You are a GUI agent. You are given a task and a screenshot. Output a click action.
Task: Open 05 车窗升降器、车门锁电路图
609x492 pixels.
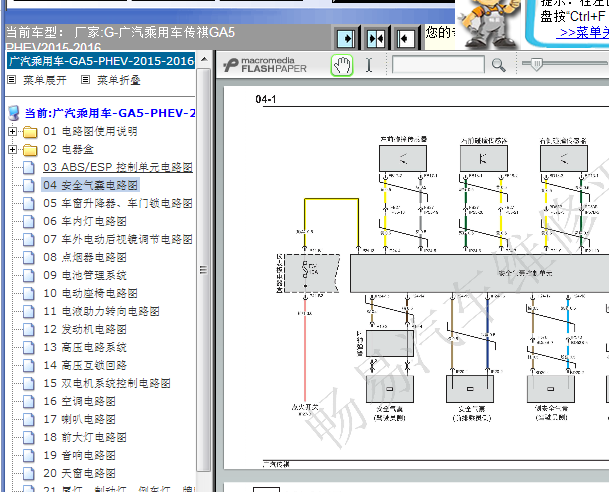point(118,203)
